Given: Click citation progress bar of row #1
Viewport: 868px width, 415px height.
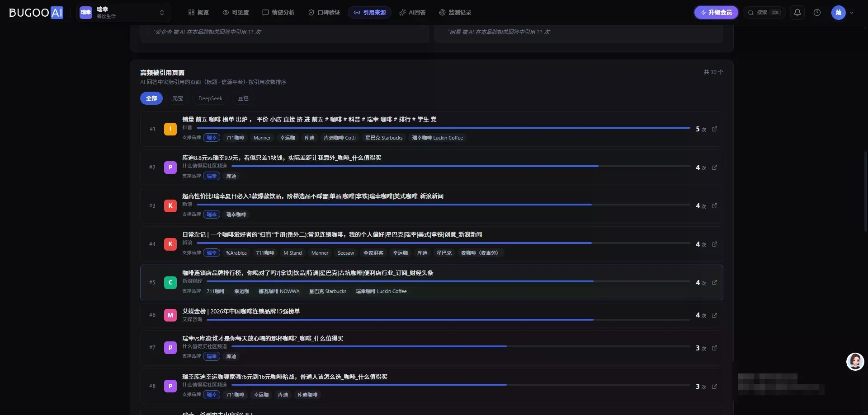Looking at the screenshot, I should click(x=443, y=128).
